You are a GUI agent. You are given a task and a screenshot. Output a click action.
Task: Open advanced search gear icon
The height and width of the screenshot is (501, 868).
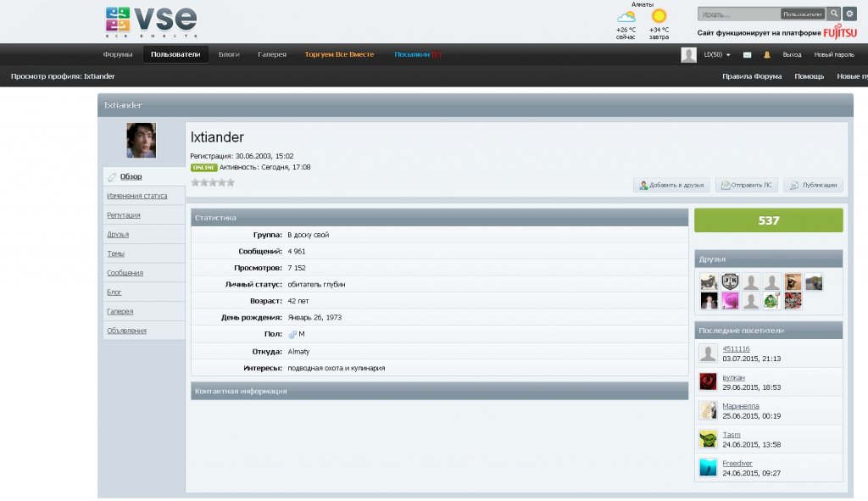[x=849, y=14]
